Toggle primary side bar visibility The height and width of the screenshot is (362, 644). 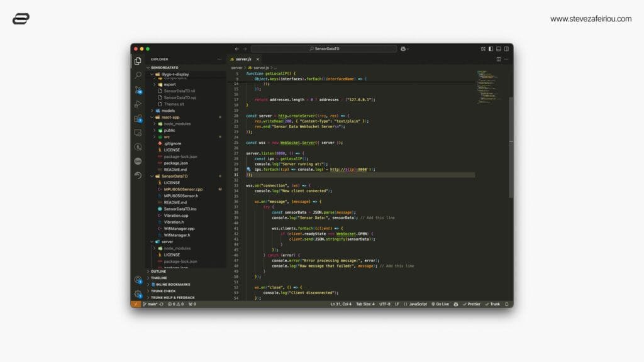(x=491, y=49)
